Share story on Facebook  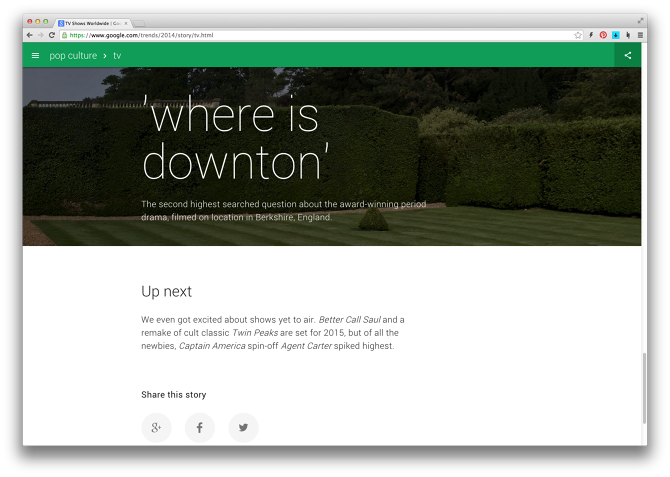pyautogui.click(x=199, y=428)
